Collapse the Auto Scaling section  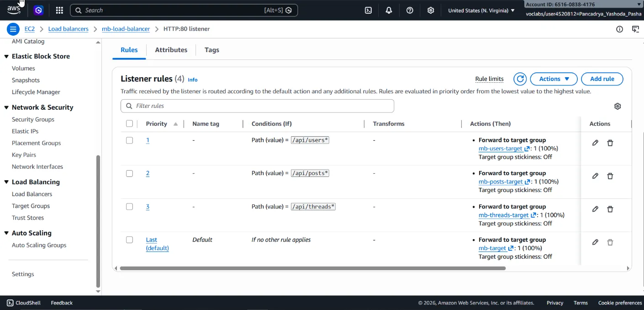tap(6, 233)
